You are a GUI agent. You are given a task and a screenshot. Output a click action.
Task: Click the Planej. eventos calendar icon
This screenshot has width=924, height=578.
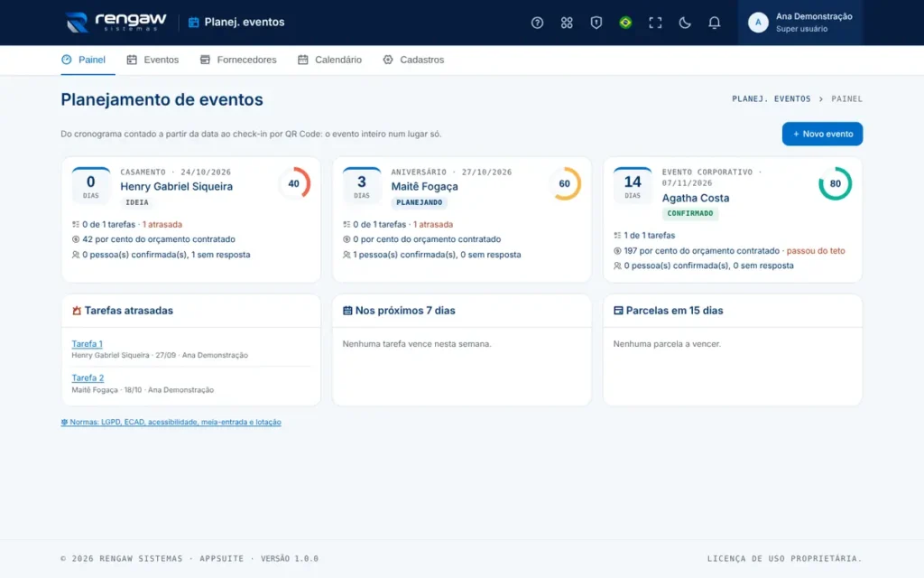(x=193, y=23)
